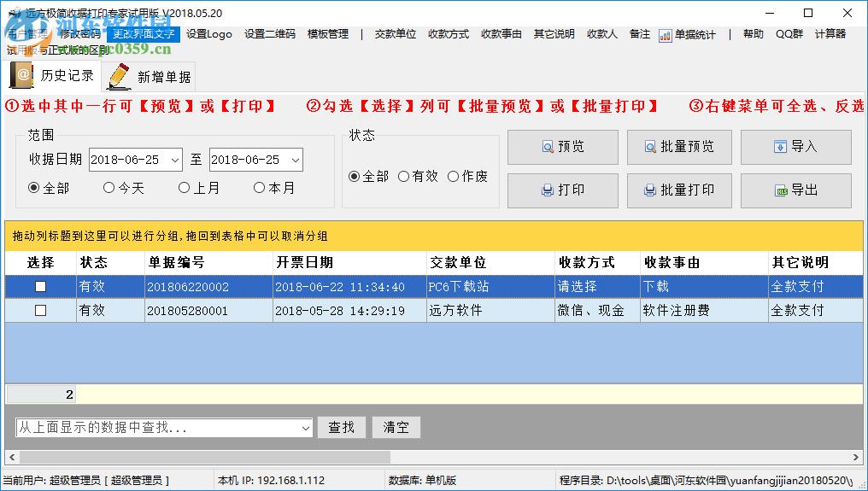Viewport: 868px width, 491px height.
Task: Open the 模板管理 menu
Action: click(328, 34)
